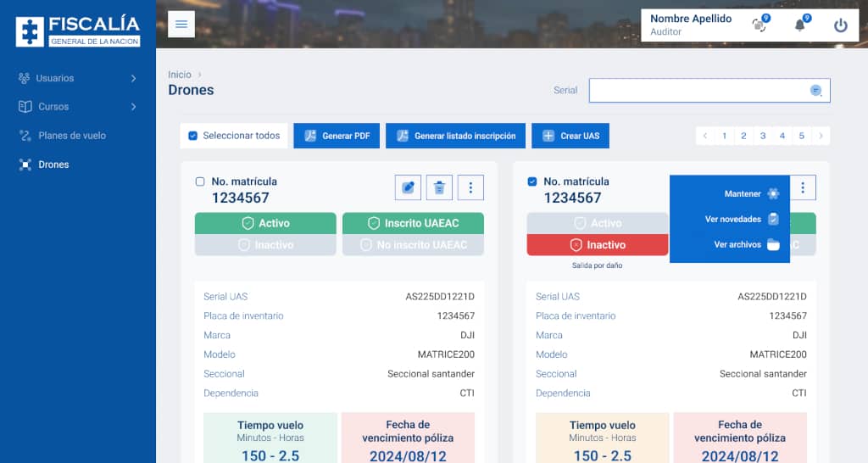Click the trash delete icon on first card
The height and width of the screenshot is (463, 868).
pos(439,187)
